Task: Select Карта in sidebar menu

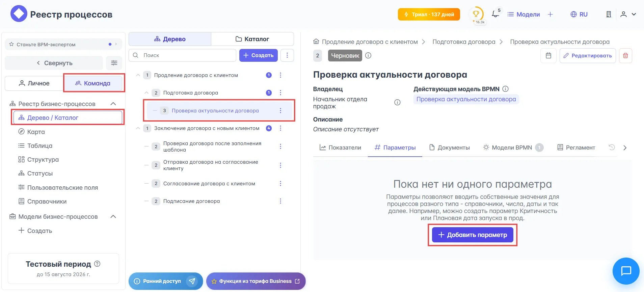Action: click(36, 132)
